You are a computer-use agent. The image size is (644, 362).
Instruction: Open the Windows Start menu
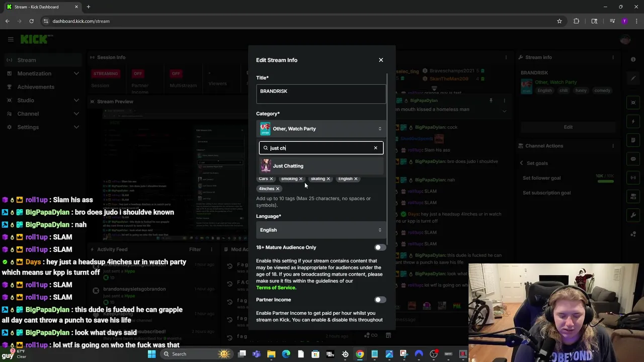pyautogui.click(x=151, y=354)
